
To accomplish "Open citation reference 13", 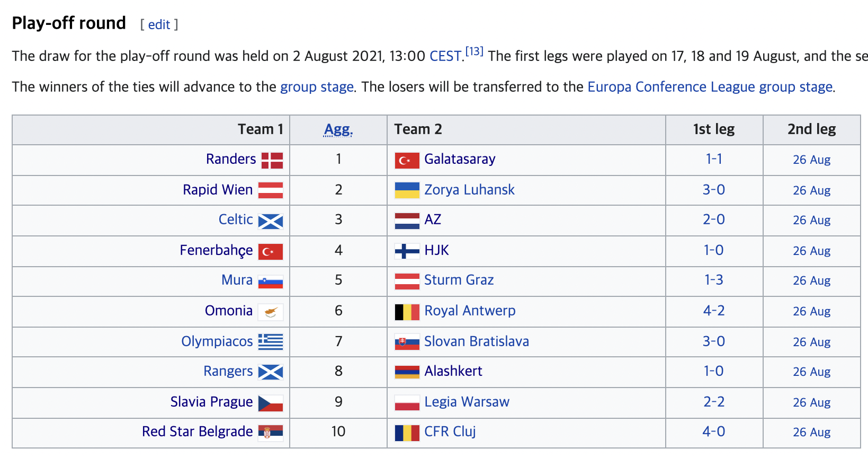I will pyautogui.click(x=474, y=51).
